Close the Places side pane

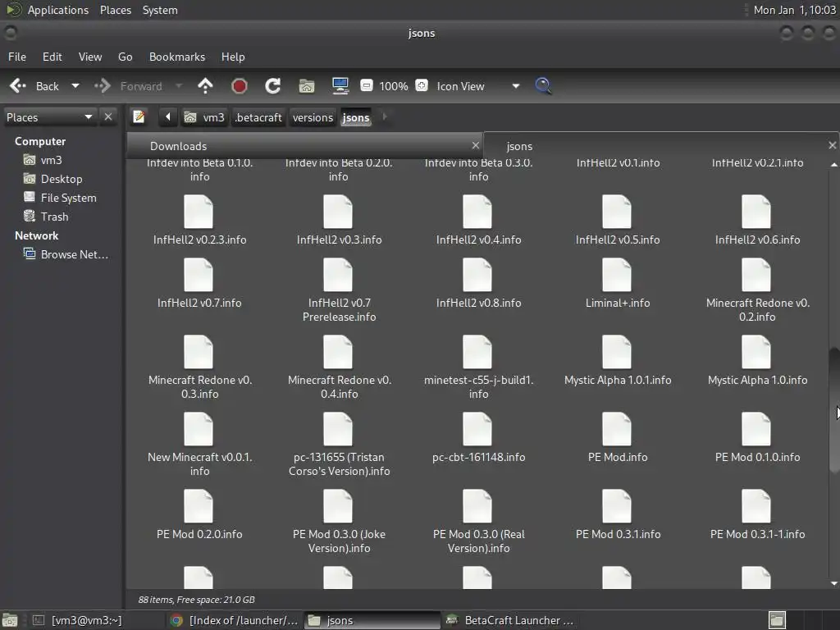(x=108, y=116)
